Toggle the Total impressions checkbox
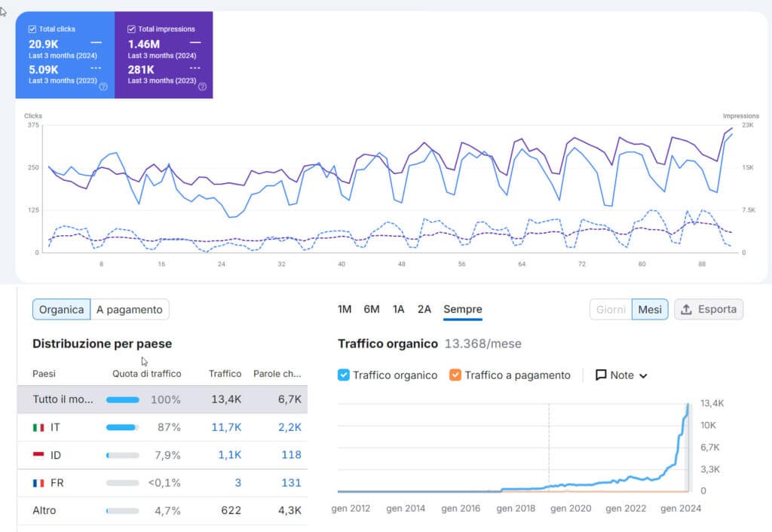Image resolution: width=772 pixels, height=532 pixels. click(132, 29)
